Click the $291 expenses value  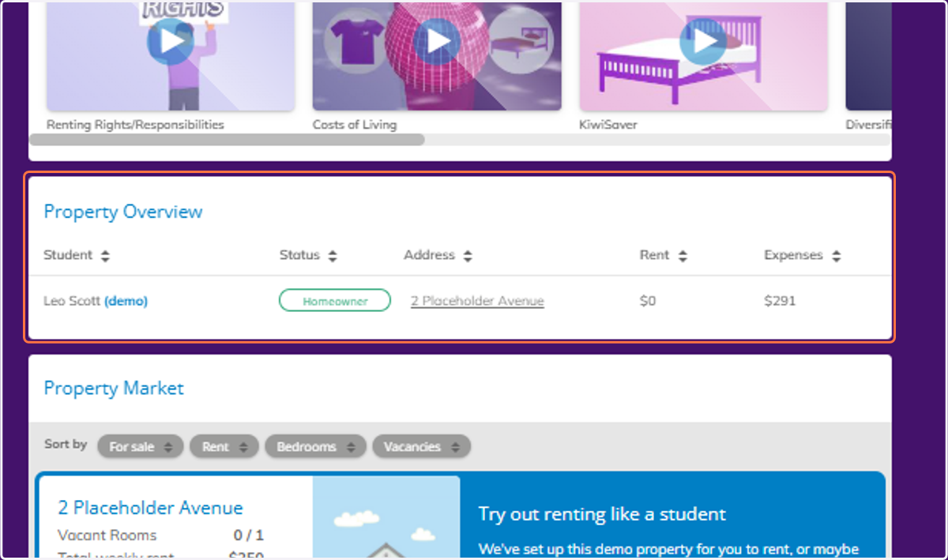[x=780, y=301]
